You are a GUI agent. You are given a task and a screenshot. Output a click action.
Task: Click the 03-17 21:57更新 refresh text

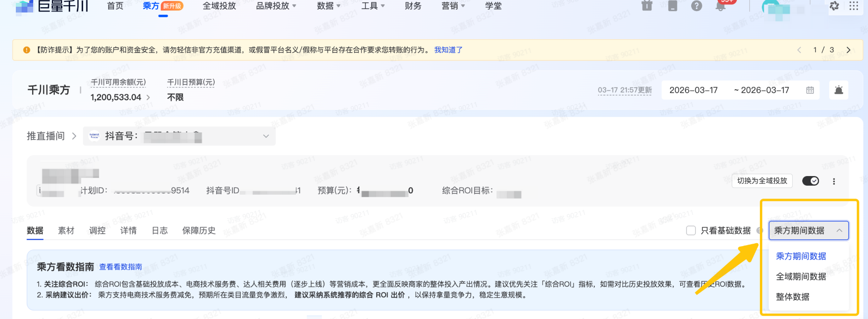tap(625, 90)
